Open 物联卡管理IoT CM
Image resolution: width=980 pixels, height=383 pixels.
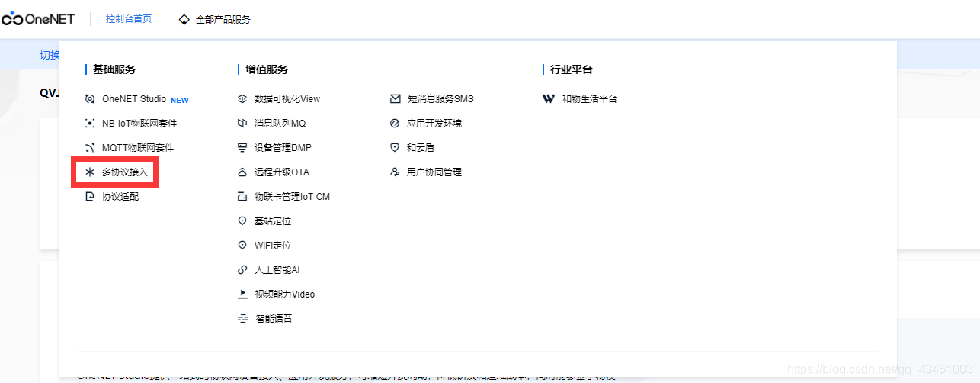[292, 197]
